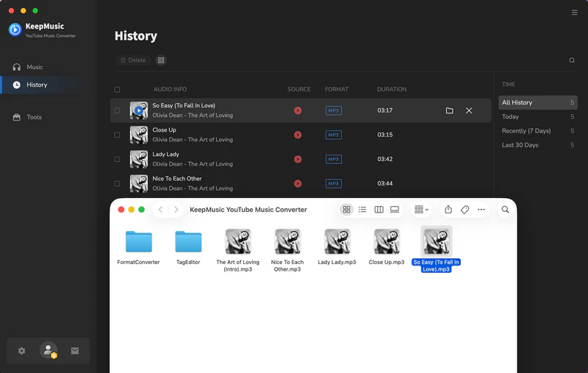Open the user account profile icon

49,350
